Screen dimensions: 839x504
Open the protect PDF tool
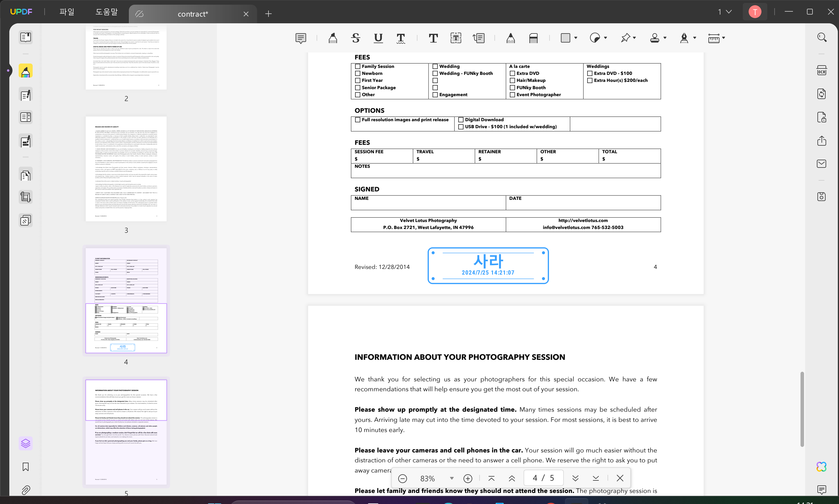(x=821, y=117)
